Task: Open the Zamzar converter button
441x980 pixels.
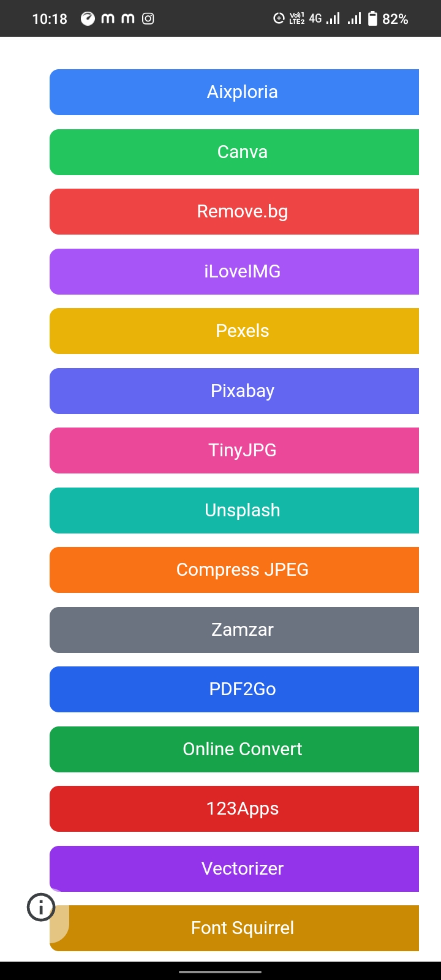Action: point(242,630)
